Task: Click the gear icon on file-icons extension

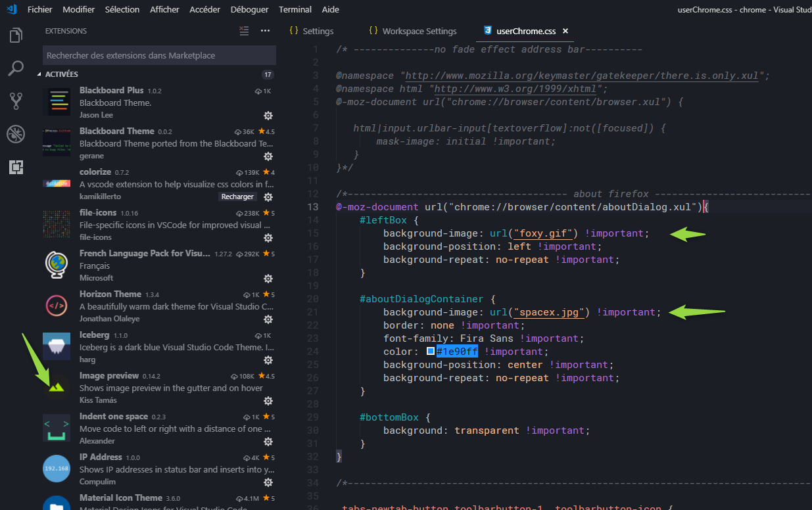Action: coord(268,238)
